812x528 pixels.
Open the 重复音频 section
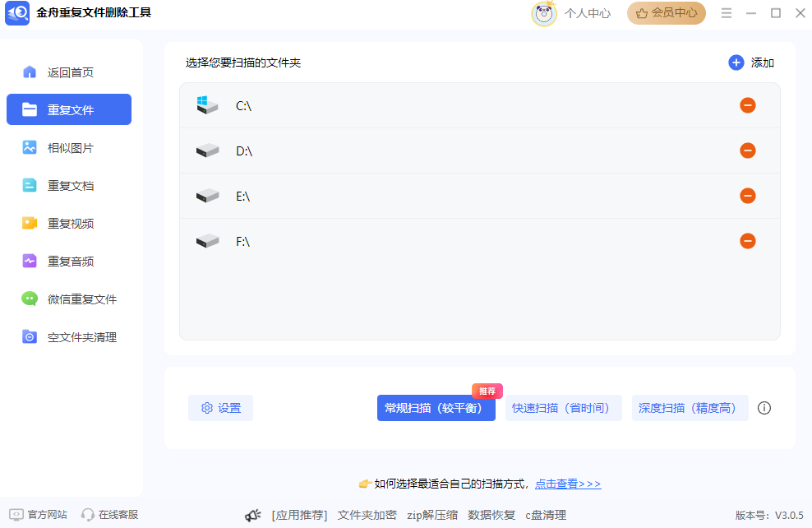(69, 262)
